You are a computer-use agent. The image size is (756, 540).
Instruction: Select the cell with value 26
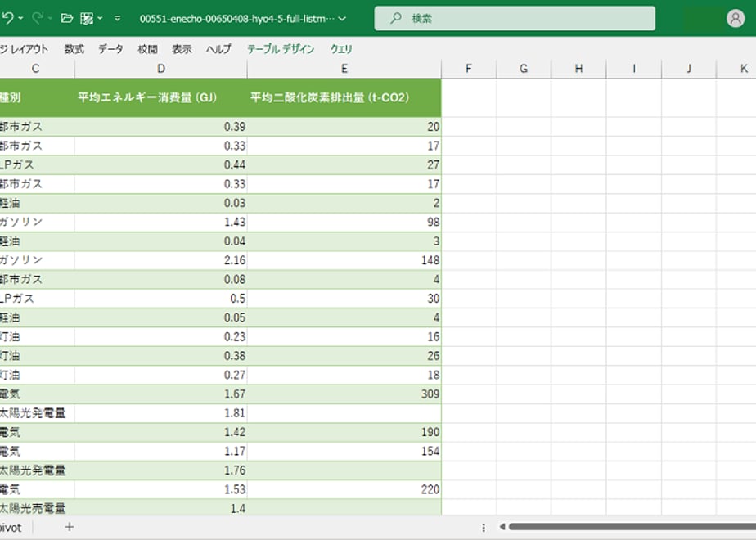(344, 356)
